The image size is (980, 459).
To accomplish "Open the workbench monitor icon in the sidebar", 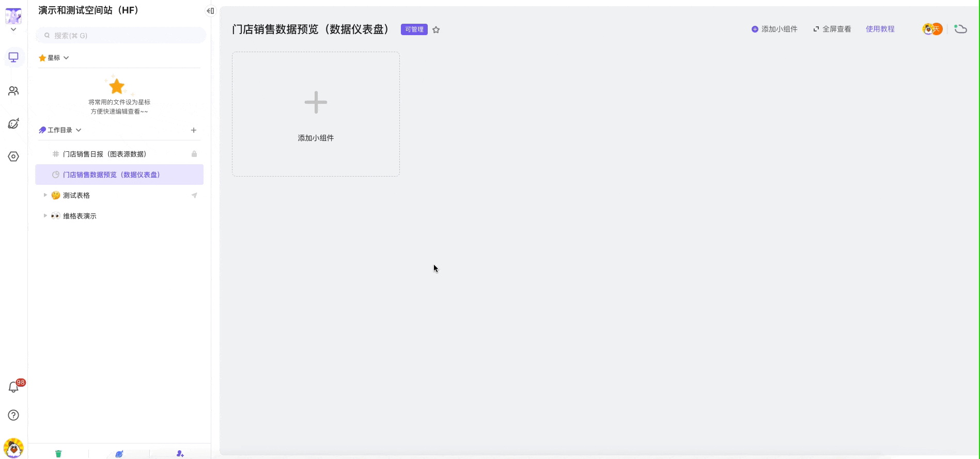I will (x=13, y=57).
